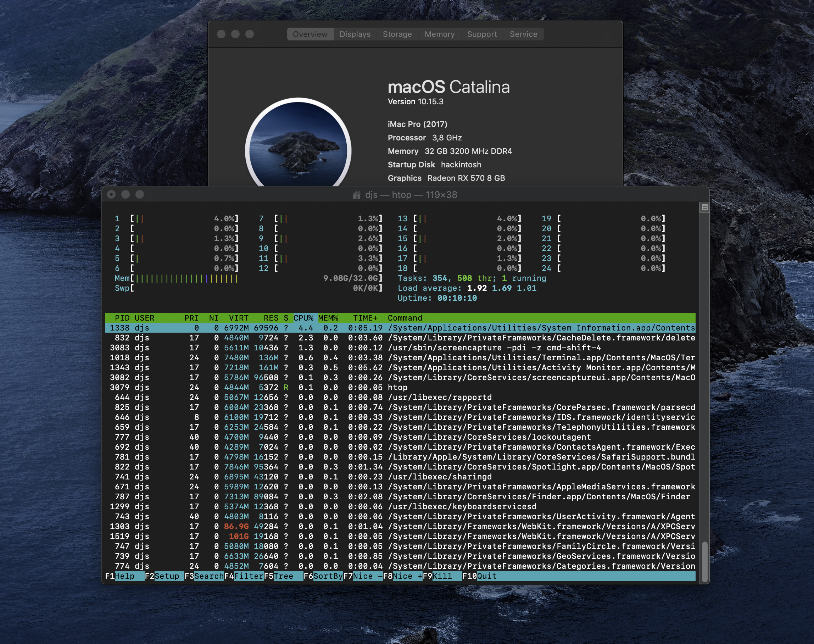Select the Memory tab
This screenshot has width=814, height=644.
(x=439, y=34)
